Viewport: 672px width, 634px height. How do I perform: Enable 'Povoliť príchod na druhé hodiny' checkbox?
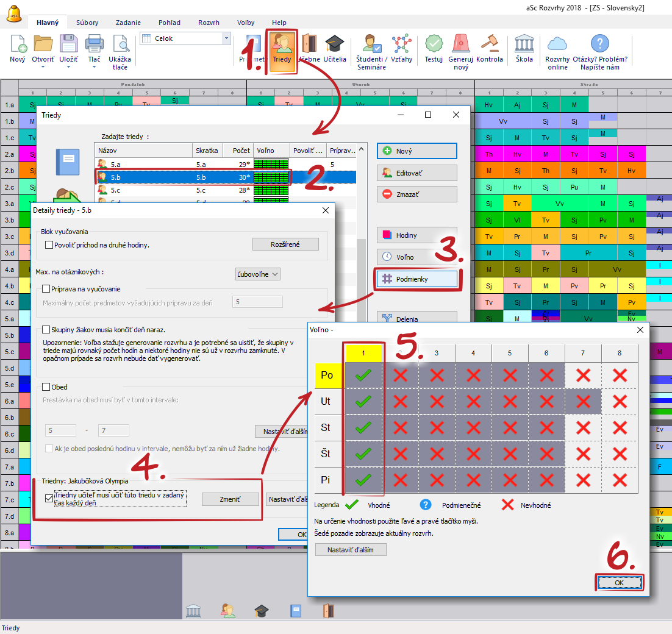pos(49,245)
